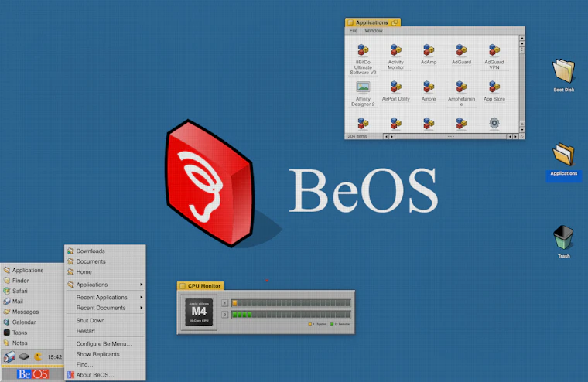Screen dimensions: 588x382
Task: Open the AdGuard VPN app icon
Action: tap(494, 50)
